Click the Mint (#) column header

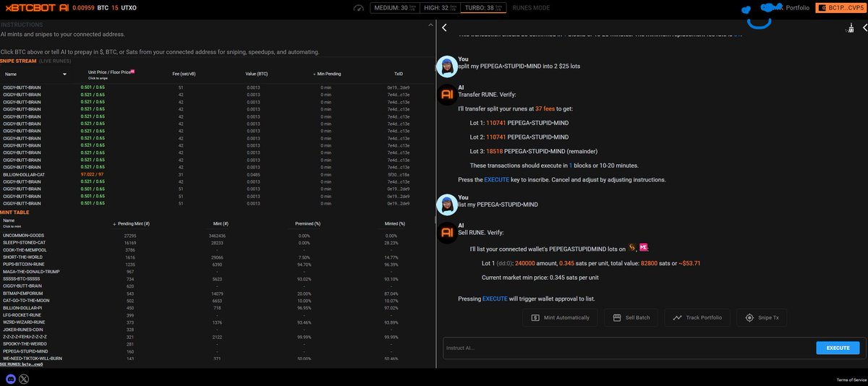click(221, 224)
